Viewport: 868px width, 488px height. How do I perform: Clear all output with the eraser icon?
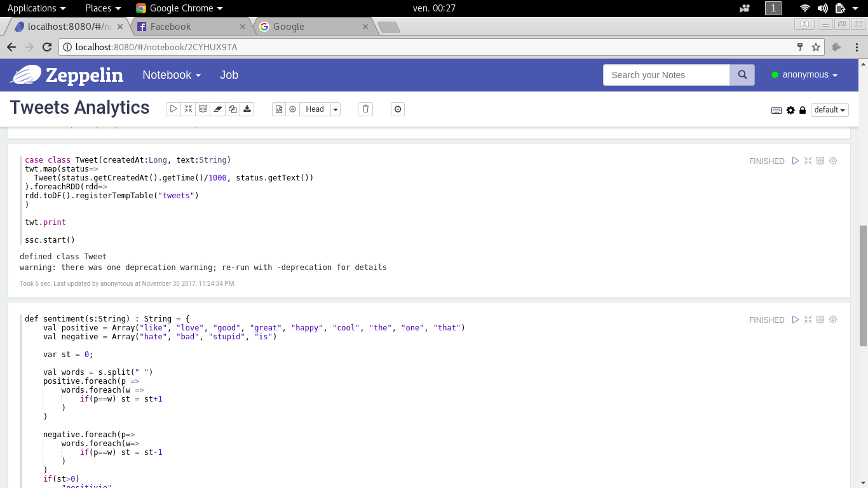(x=218, y=109)
